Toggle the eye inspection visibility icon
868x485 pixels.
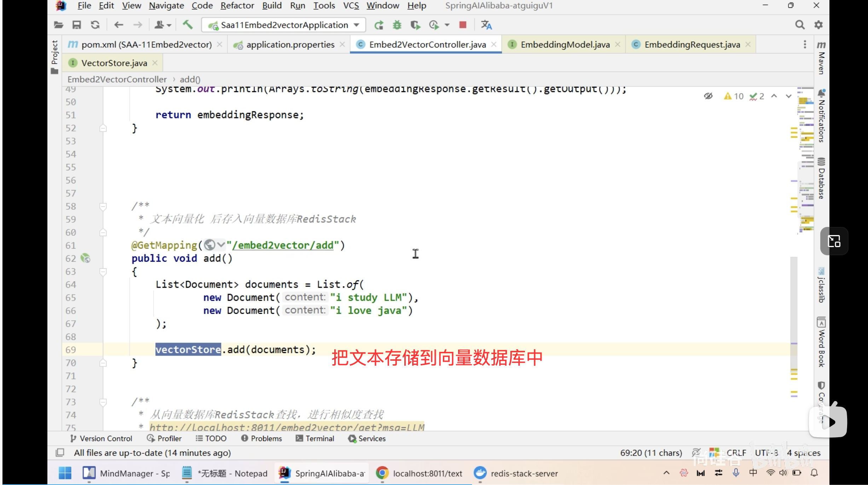point(708,96)
